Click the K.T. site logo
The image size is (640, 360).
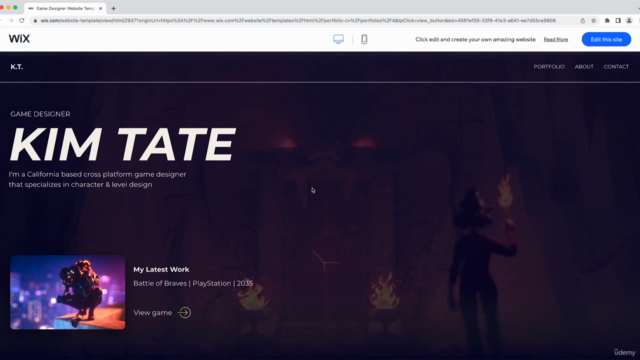(17, 67)
